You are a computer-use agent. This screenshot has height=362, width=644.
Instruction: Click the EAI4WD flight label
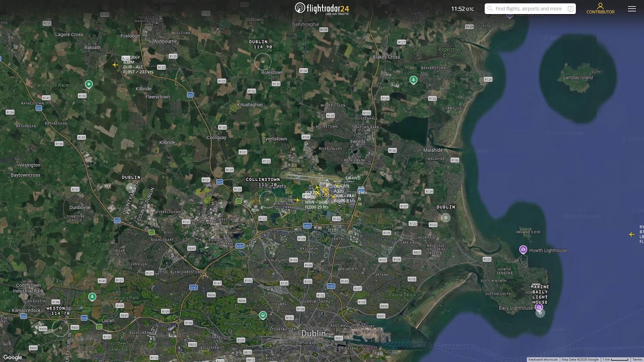[353, 178]
